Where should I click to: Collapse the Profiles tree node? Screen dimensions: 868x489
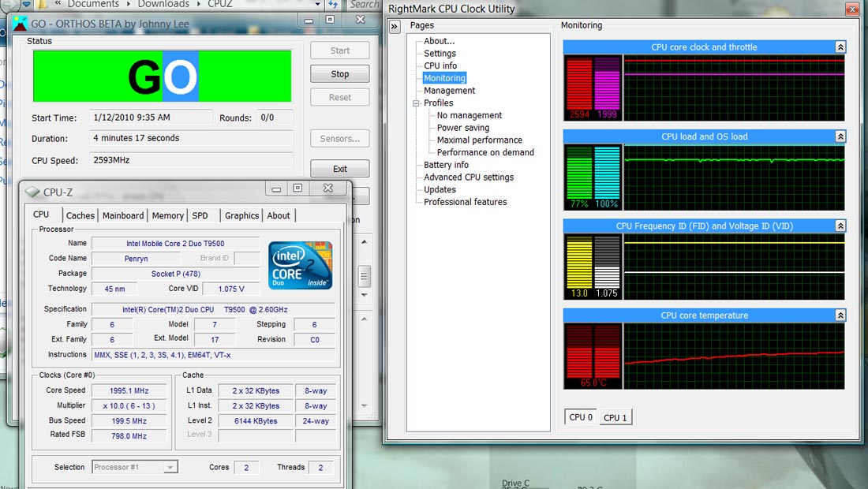[x=416, y=103]
